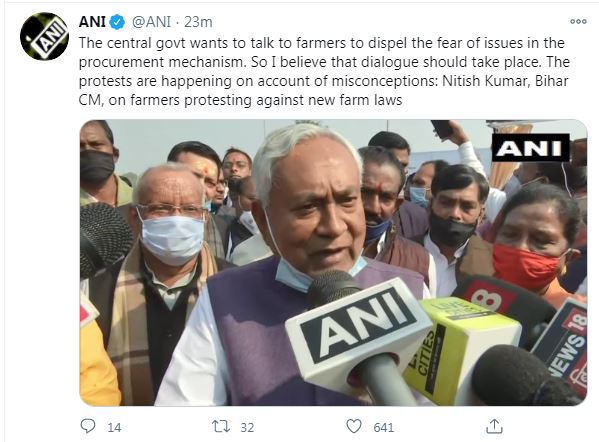
Task: Open the share tweet upload icon
Action: [494, 426]
